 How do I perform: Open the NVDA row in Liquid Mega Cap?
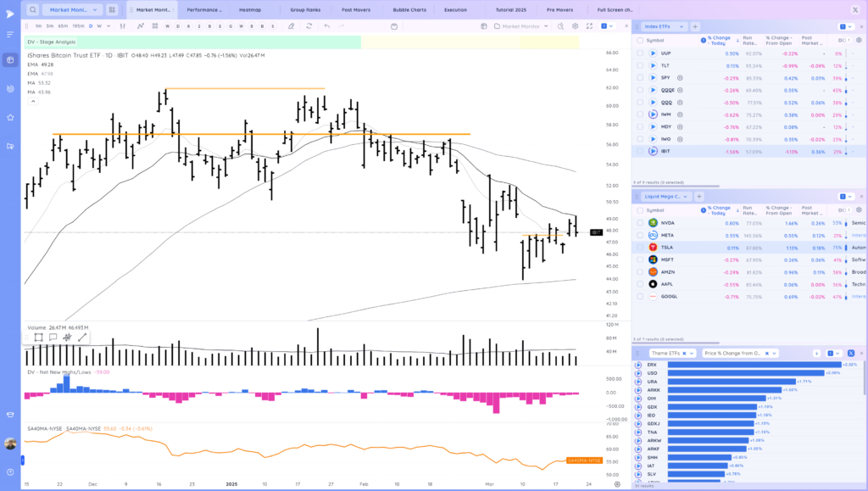pyautogui.click(x=749, y=223)
